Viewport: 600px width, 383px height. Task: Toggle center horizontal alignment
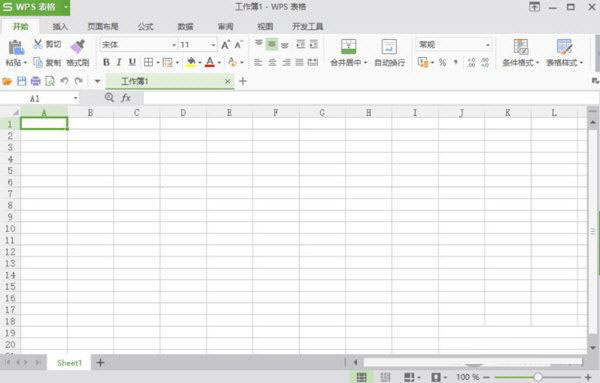[x=272, y=62]
